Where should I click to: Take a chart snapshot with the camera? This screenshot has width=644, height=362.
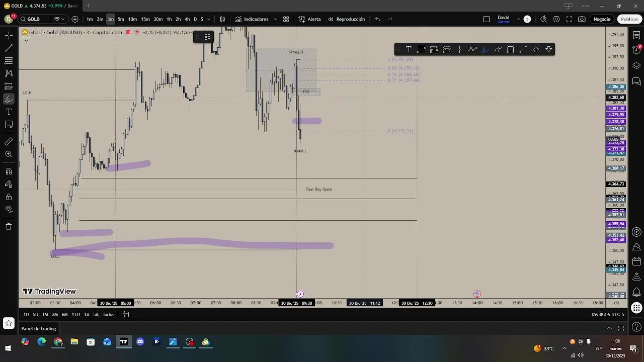tap(582, 19)
